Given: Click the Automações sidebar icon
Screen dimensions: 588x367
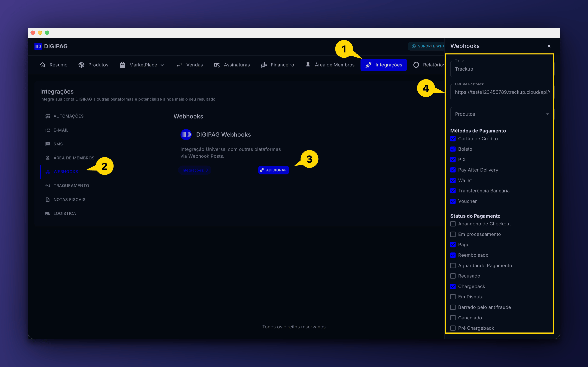Looking at the screenshot, I should pyautogui.click(x=48, y=116).
